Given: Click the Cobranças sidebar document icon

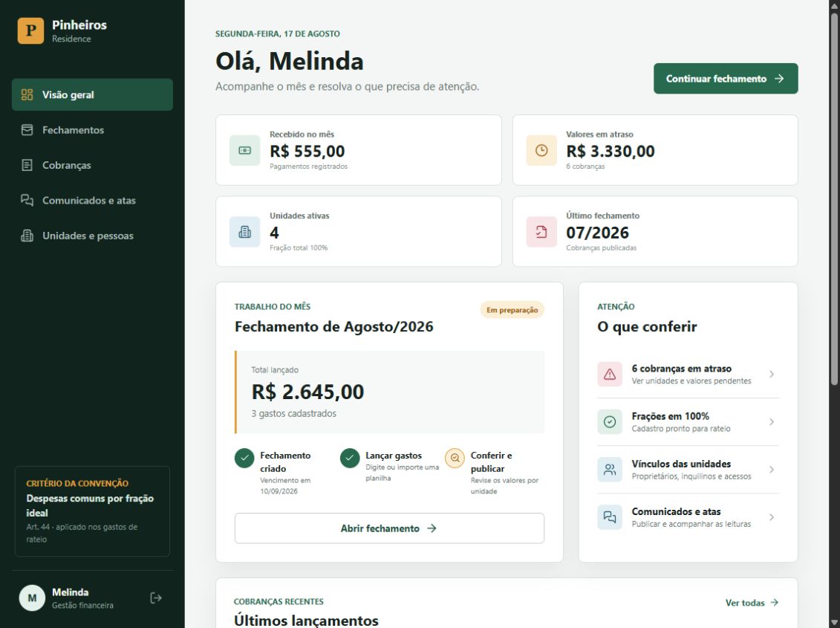Looking at the screenshot, I should (x=27, y=165).
